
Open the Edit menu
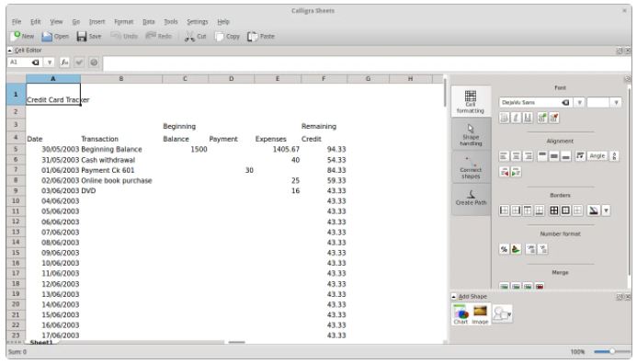point(36,21)
